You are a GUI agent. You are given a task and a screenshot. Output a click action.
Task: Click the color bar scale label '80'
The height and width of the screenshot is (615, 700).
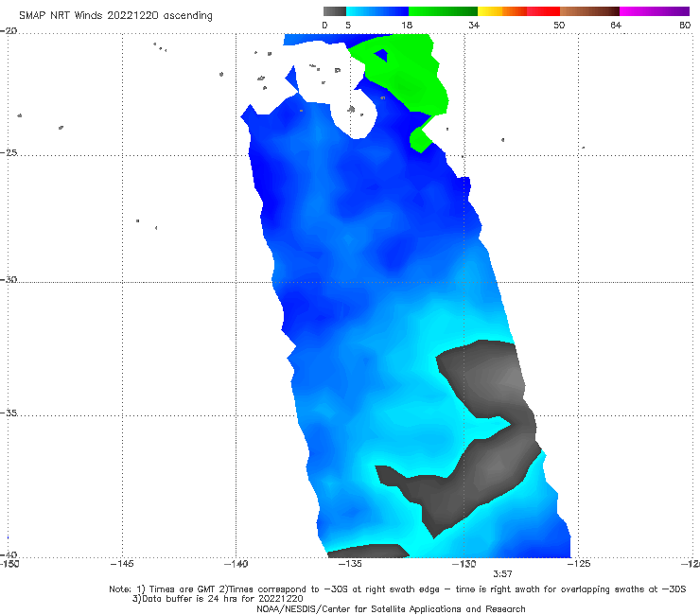click(685, 25)
